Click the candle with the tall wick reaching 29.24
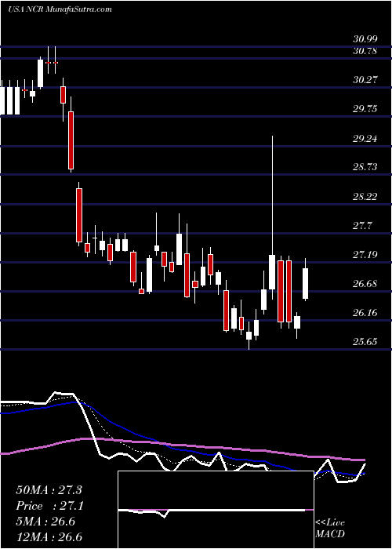 272,272
